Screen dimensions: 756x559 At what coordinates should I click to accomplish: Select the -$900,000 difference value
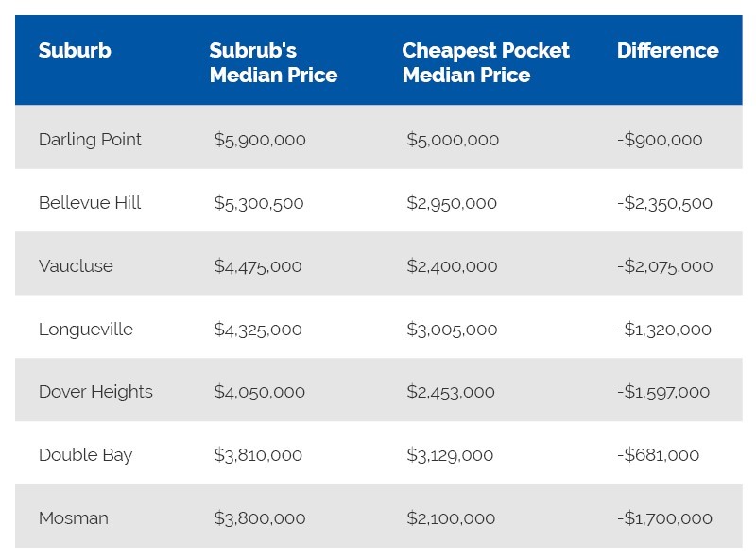tap(660, 140)
